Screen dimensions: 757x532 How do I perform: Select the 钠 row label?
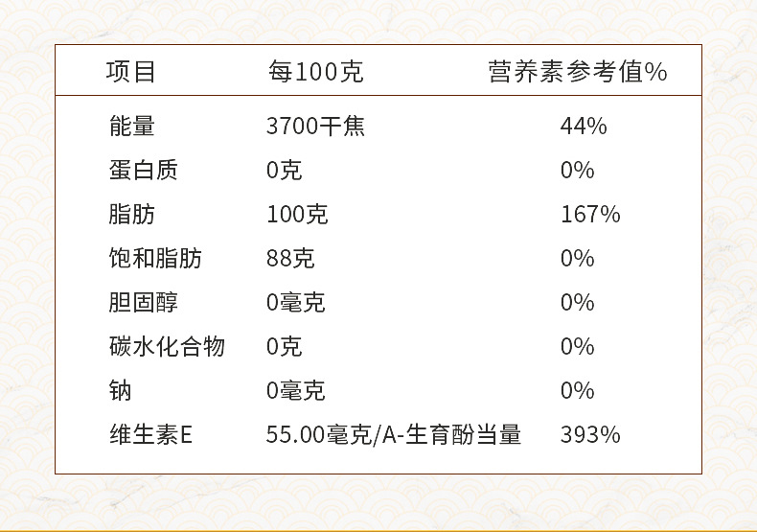120,390
